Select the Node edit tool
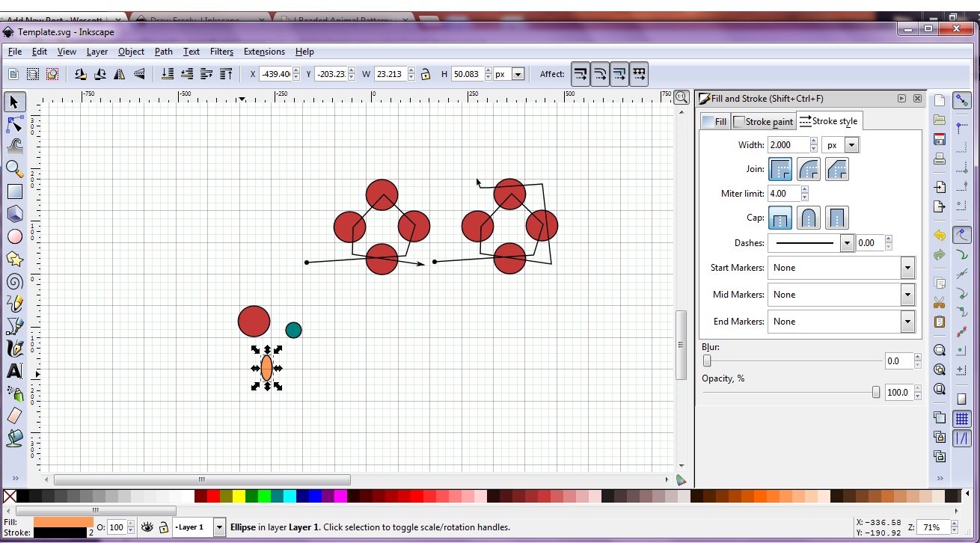This screenshot has height=543, width=980. coord(14,124)
